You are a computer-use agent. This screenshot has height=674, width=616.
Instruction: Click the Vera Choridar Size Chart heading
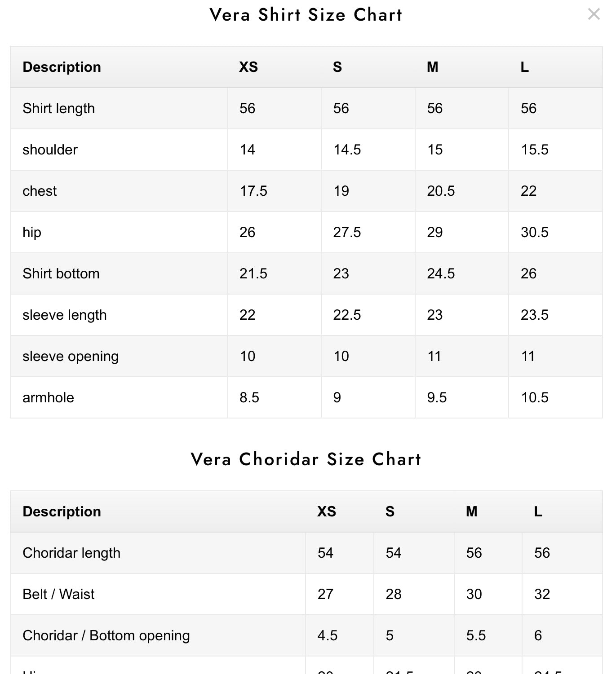[x=306, y=459]
